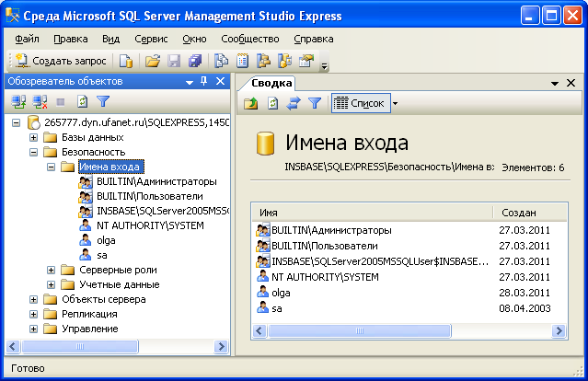This screenshot has height=381, width=588.
Task: Open the Справка menu
Action: point(314,39)
